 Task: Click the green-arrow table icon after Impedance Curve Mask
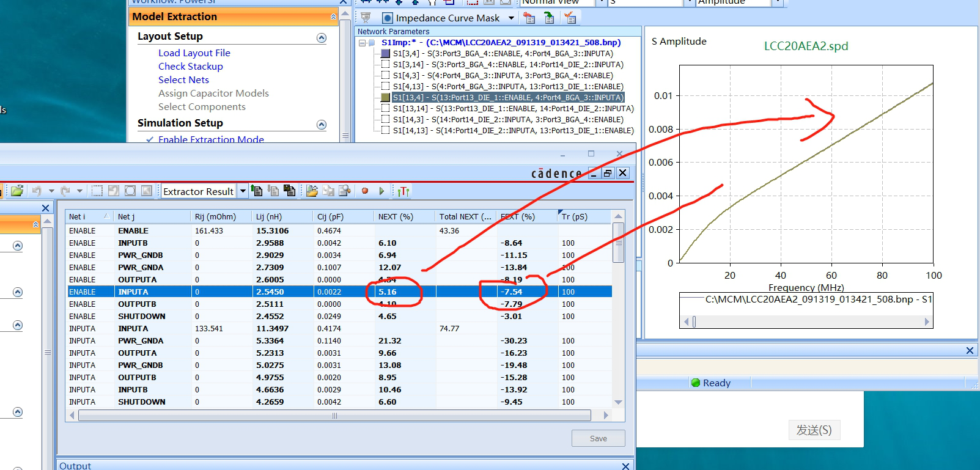pos(549,18)
